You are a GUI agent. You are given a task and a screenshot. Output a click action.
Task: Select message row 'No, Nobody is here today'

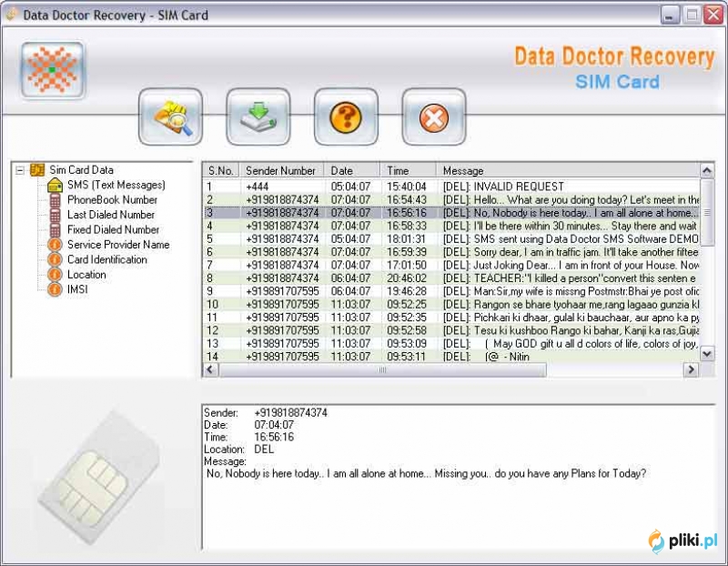click(451, 213)
